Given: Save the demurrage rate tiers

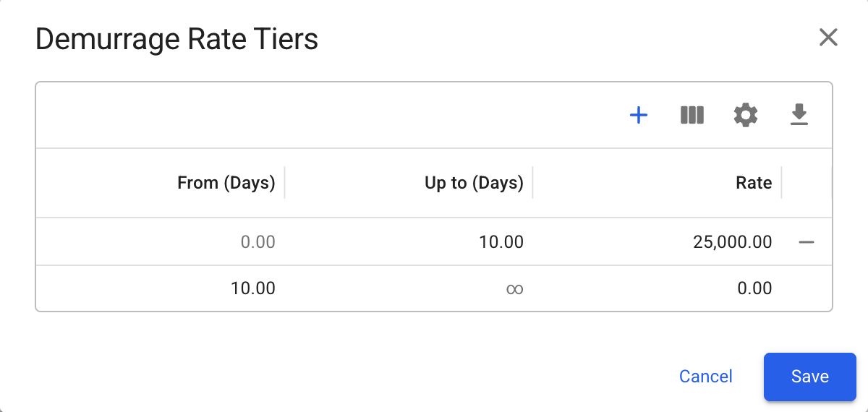Looking at the screenshot, I should click(x=809, y=377).
